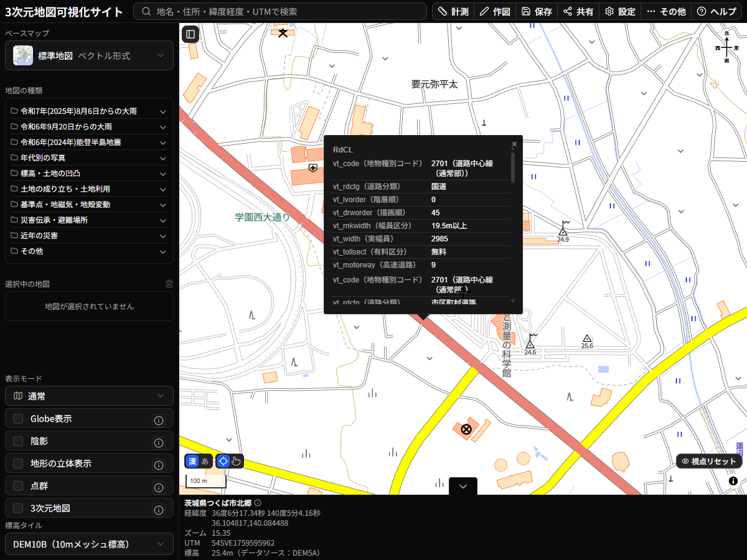
Task: Expand 土地の成り立ち・土地利用 folder
Action: (89, 189)
